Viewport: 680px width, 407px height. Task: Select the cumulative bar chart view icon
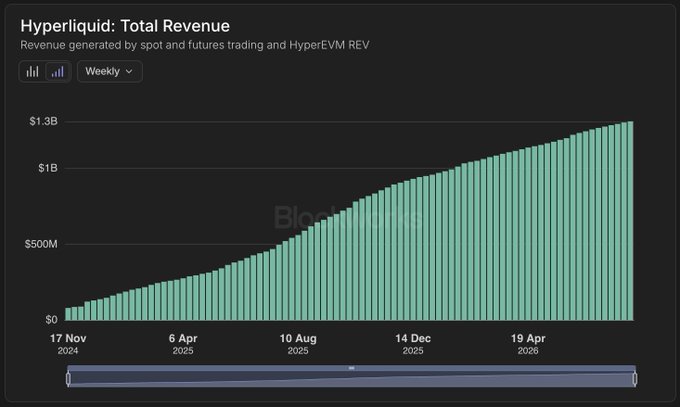coord(58,72)
